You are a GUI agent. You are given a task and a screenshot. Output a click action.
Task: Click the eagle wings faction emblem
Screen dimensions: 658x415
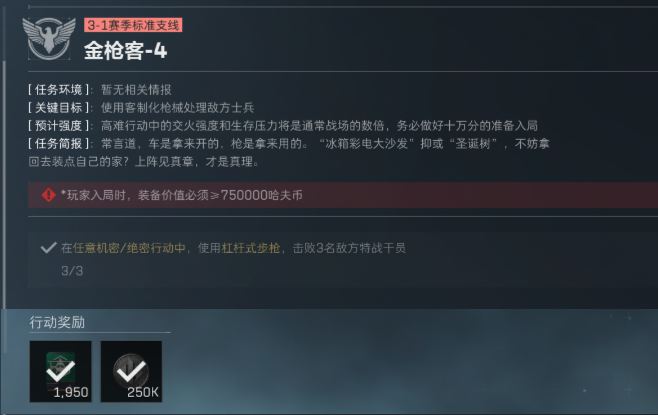tap(49, 39)
